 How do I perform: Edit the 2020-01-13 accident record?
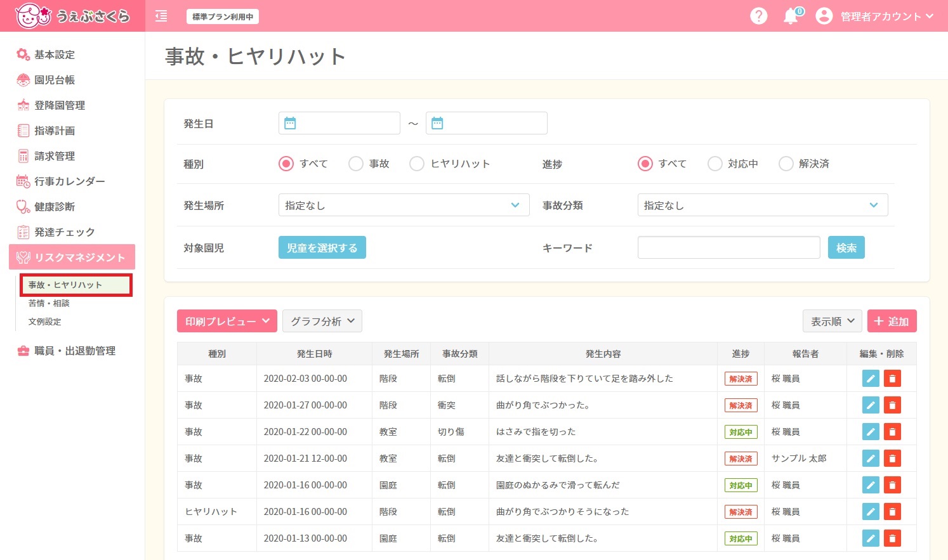(871, 538)
